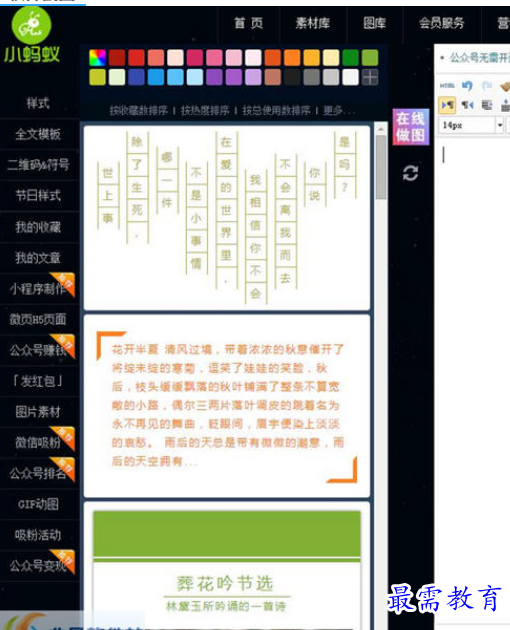The height and width of the screenshot is (630, 510).
Task: Open the 素材库 menu
Action: click(x=313, y=23)
